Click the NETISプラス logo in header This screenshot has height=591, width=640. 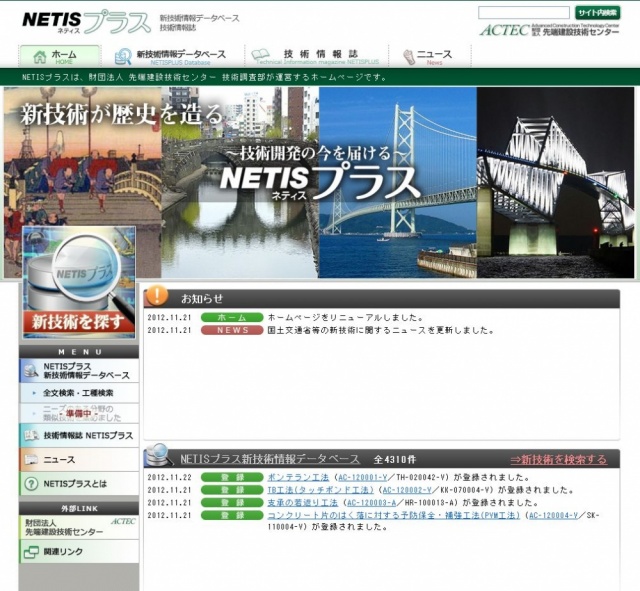click(87, 22)
